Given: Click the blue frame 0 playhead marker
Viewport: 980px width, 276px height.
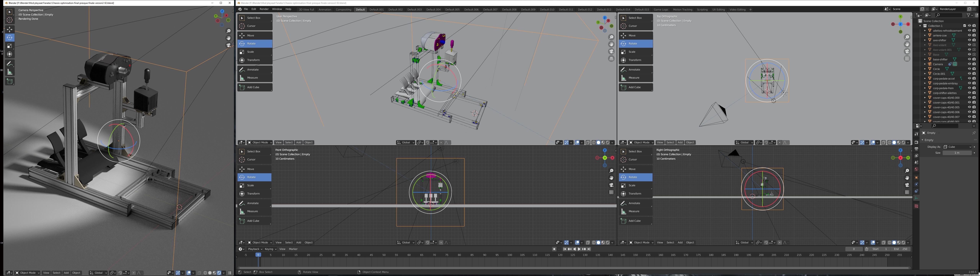Looking at the screenshot, I should click(x=258, y=255).
